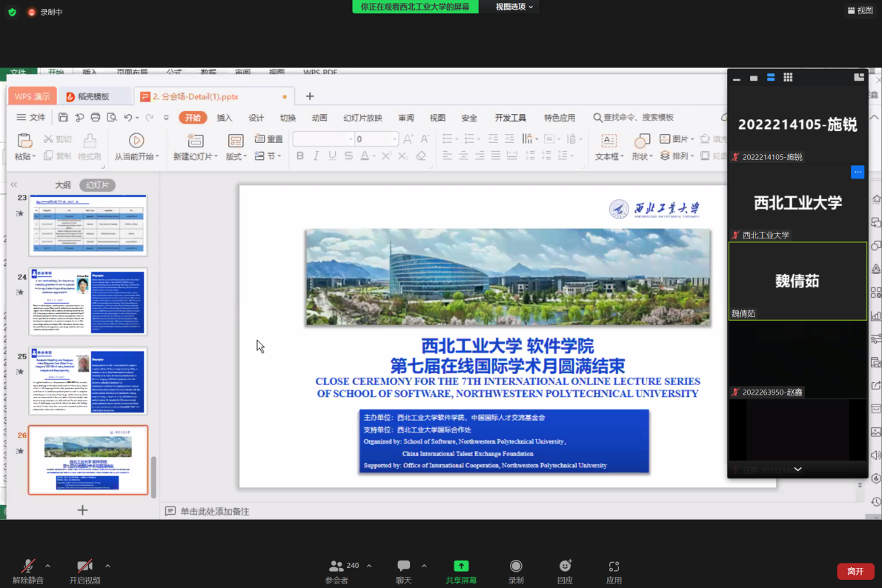The width and height of the screenshot is (882, 588).
Task: Expand the video panel's bottom chevron
Action: pyautogui.click(x=798, y=470)
